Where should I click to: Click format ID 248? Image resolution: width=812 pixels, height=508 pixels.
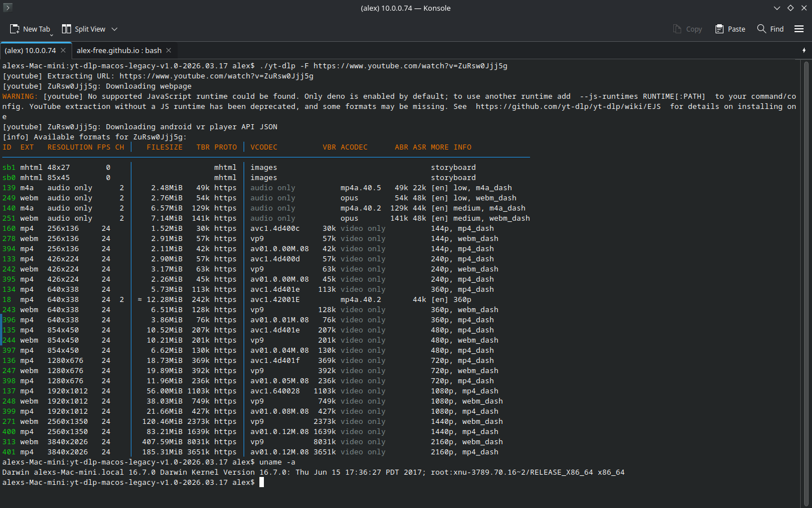pos(9,401)
